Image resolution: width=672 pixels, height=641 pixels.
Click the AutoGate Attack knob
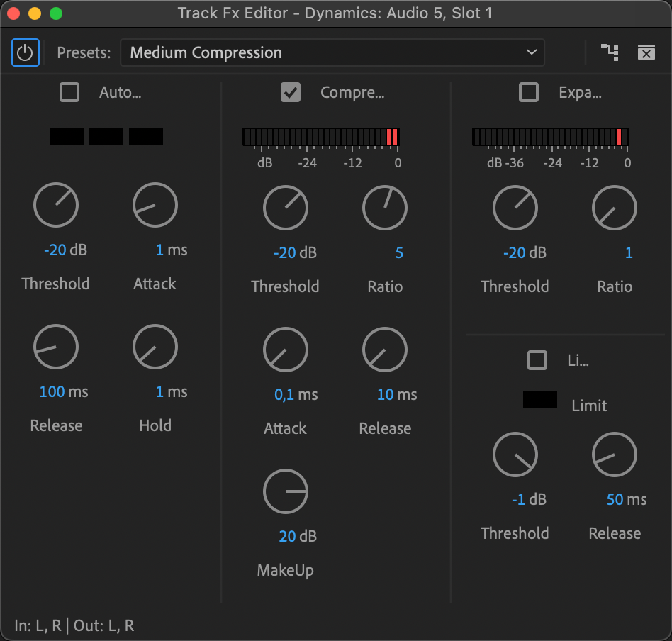[155, 205]
